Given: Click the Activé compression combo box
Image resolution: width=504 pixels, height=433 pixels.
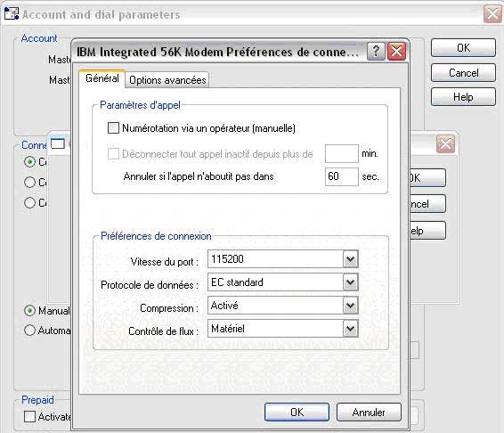Looking at the screenshot, I should pos(283,306).
